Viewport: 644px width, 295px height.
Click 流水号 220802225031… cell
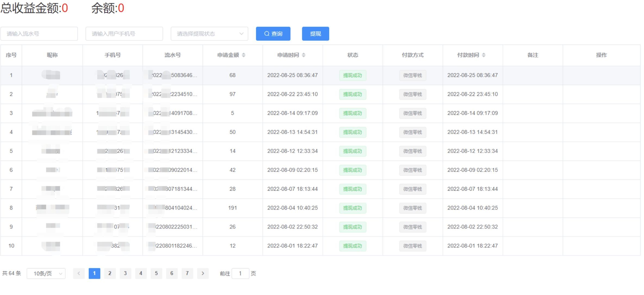click(x=173, y=227)
